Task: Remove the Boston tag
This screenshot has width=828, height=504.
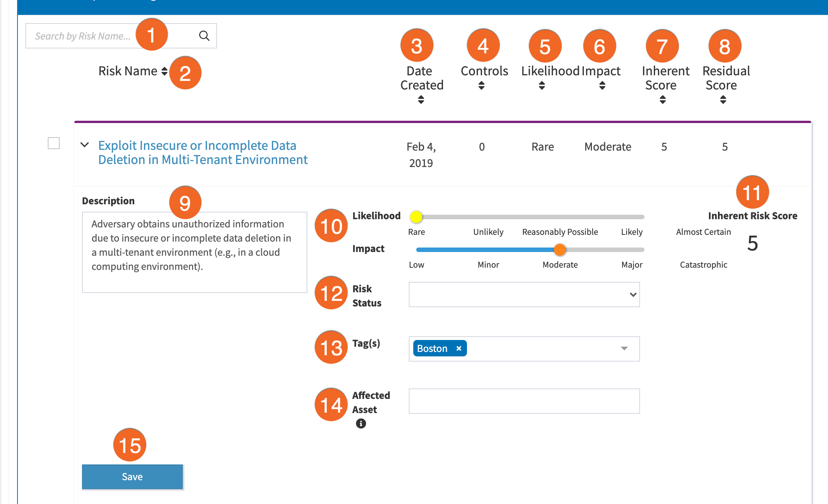Action: 458,348
